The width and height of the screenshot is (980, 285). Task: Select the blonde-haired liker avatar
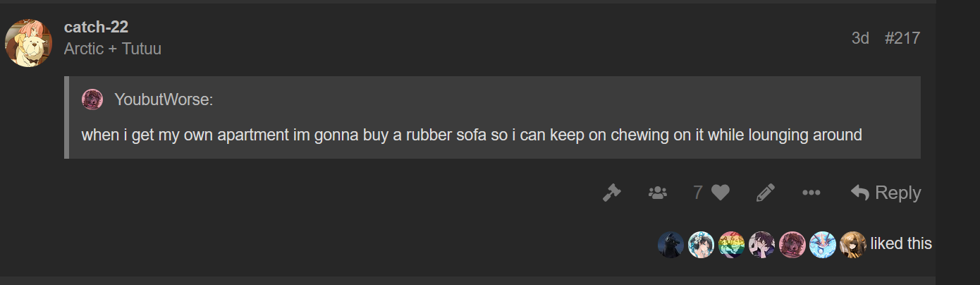point(852,244)
